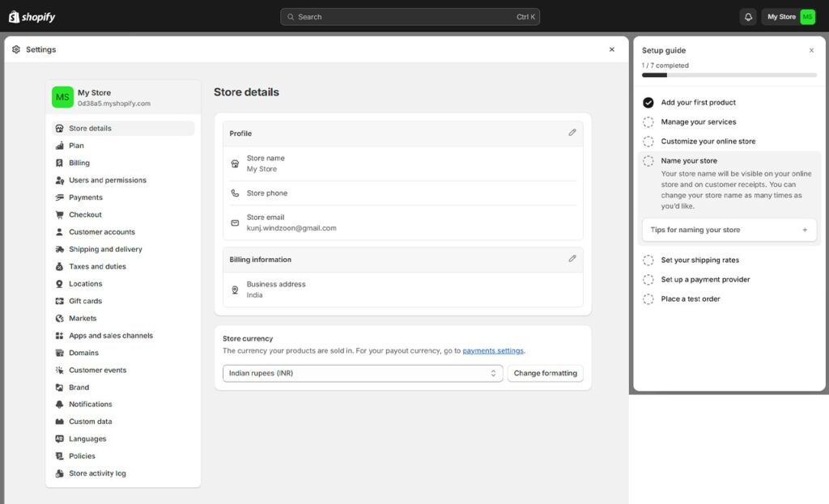This screenshot has width=829, height=504.
Task: Click the Shopify logo
Action: 32,17
